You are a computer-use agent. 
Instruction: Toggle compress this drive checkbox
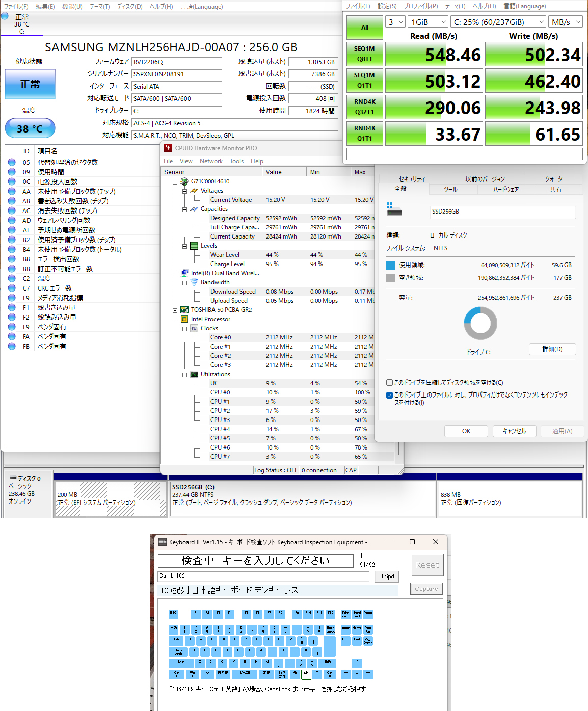point(389,382)
